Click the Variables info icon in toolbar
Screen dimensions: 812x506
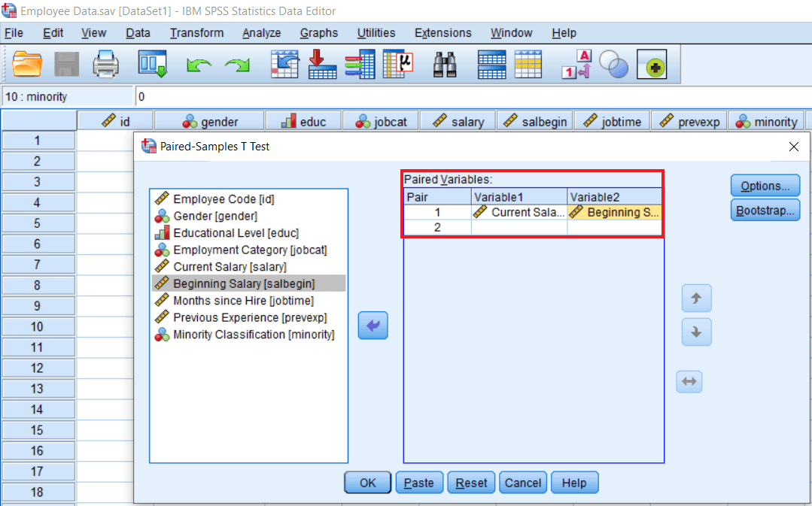point(360,65)
